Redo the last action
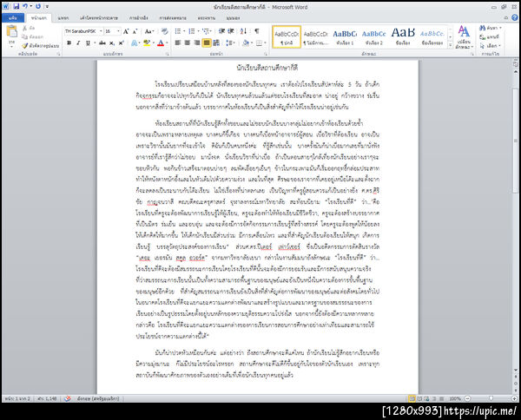The height and width of the screenshot is (420, 521). (38, 6)
